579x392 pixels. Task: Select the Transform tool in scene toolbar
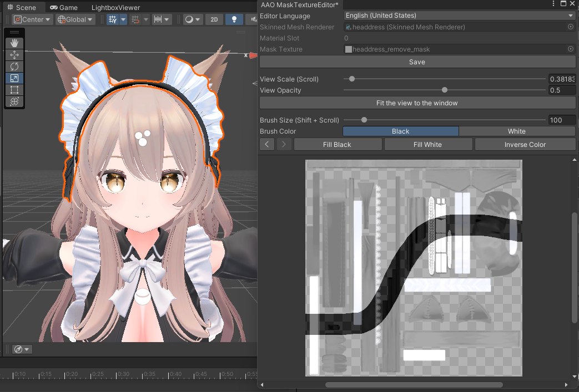tap(14, 101)
